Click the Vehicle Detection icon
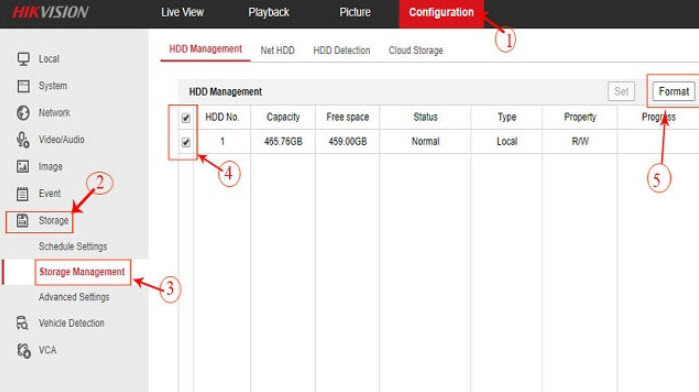 [x=22, y=323]
